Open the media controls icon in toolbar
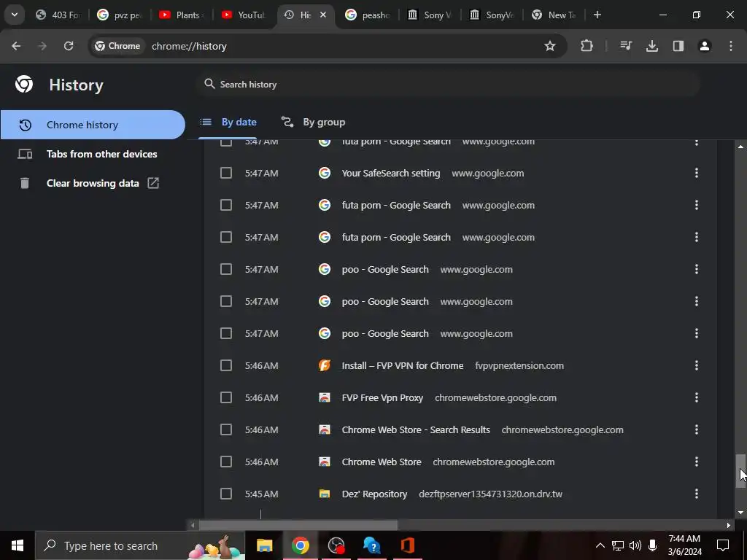Viewport: 747px width, 560px height. pyautogui.click(x=625, y=46)
